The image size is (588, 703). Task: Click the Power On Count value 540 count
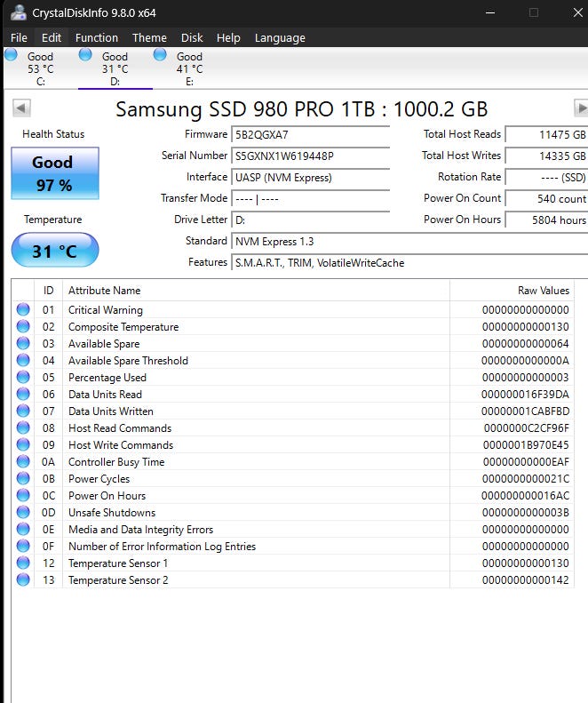pyautogui.click(x=546, y=198)
